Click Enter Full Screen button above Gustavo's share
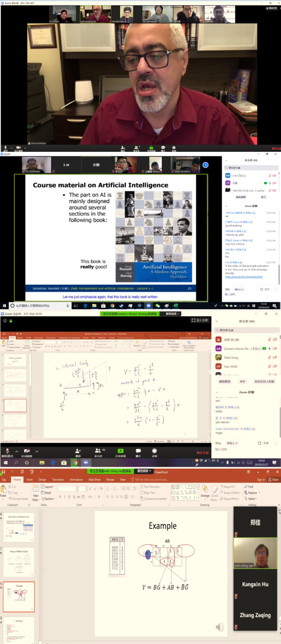Viewport: 281px width, 644px height. (x=200, y=320)
